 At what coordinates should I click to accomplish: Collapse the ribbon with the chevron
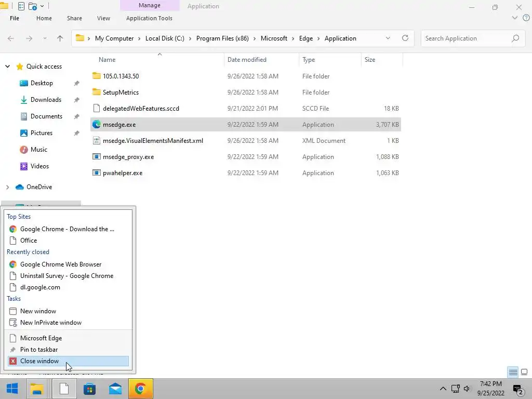pyautogui.click(x=515, y=18)
